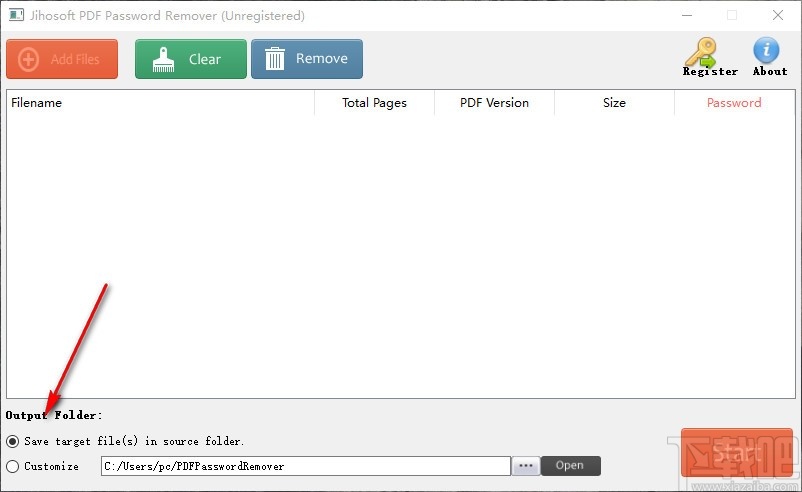
Task: Browse for folder with the ellipsis button
Action: coord(526,466)
